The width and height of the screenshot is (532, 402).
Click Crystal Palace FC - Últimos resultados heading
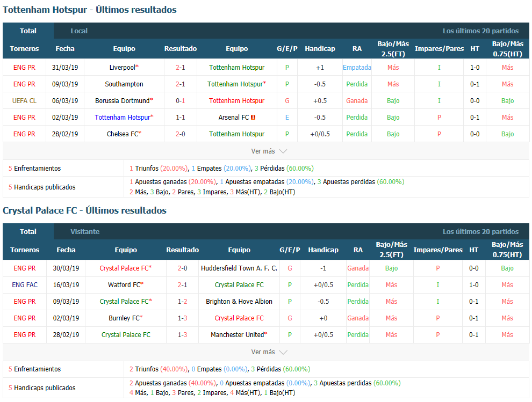[84, 210]
